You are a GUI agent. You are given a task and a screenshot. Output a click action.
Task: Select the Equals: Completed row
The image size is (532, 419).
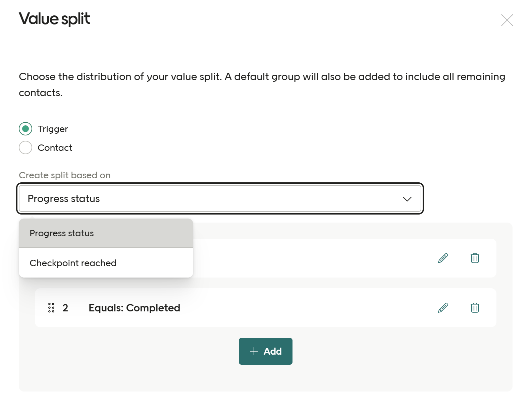pos(134,307)
